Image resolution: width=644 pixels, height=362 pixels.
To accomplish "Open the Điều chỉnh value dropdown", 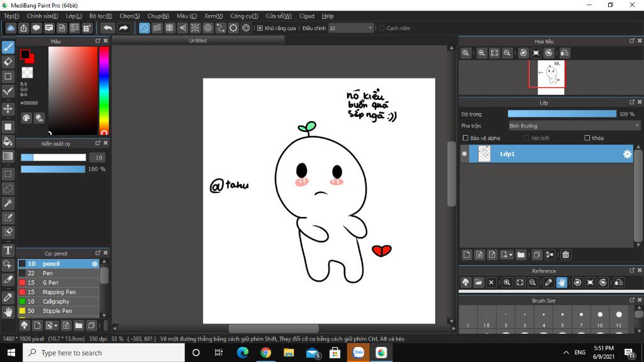I will tap(351, 28).
